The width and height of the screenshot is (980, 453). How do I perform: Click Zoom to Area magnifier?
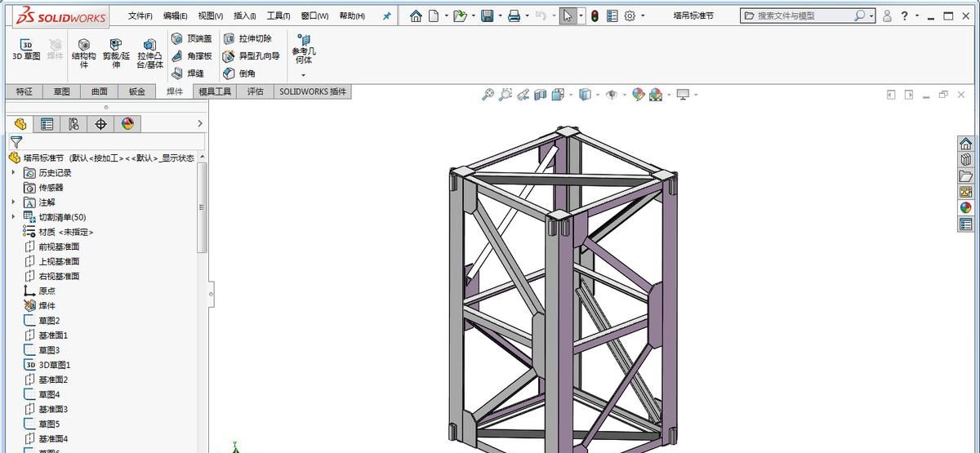(506, 95)
